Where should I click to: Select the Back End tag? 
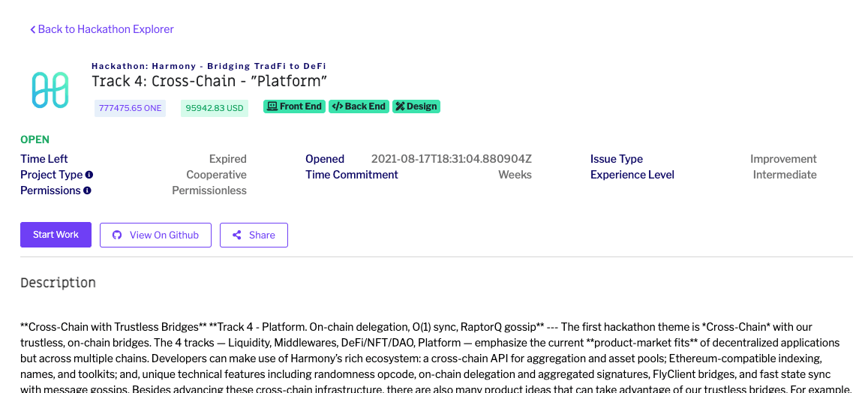359,106
